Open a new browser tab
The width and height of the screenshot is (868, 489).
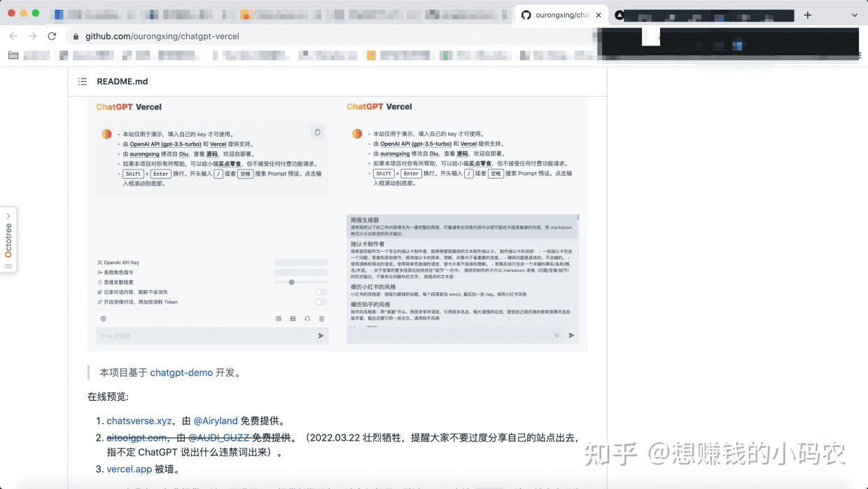point(807,15)
